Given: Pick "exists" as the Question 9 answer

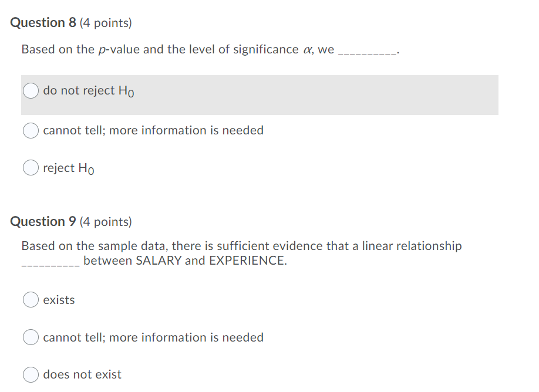Looking at the screenshot, I should pos(31,300).
